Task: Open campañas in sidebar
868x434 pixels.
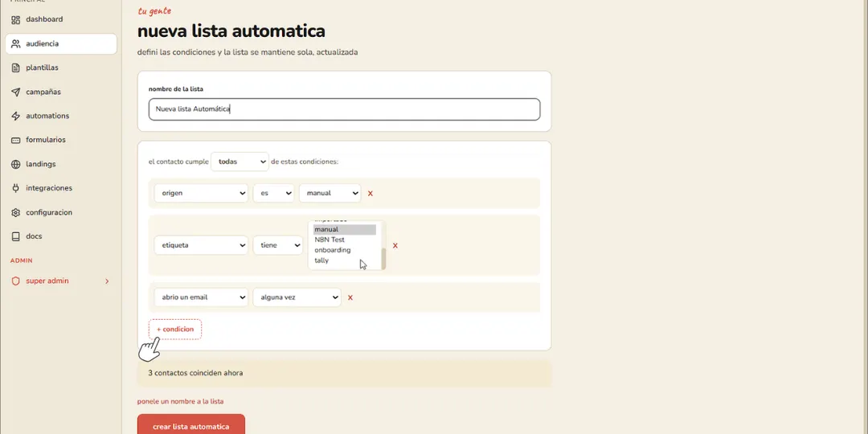Action: (x=43, y=92)
